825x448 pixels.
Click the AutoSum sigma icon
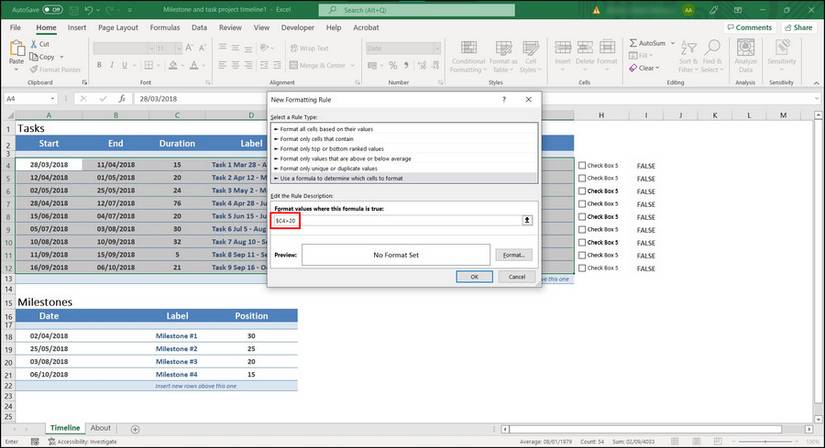(634, 44)
